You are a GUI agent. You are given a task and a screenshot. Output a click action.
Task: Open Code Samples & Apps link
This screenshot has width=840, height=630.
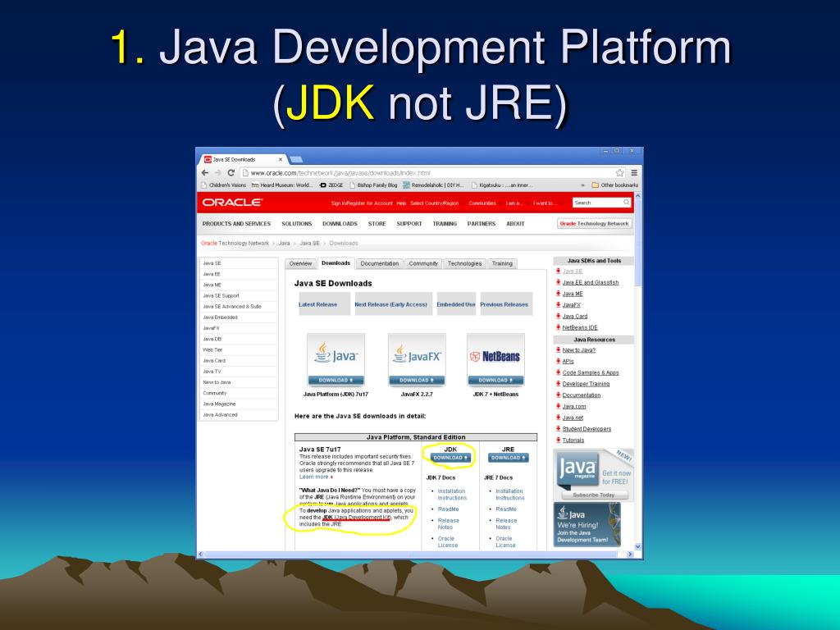[x=591, y=372]
